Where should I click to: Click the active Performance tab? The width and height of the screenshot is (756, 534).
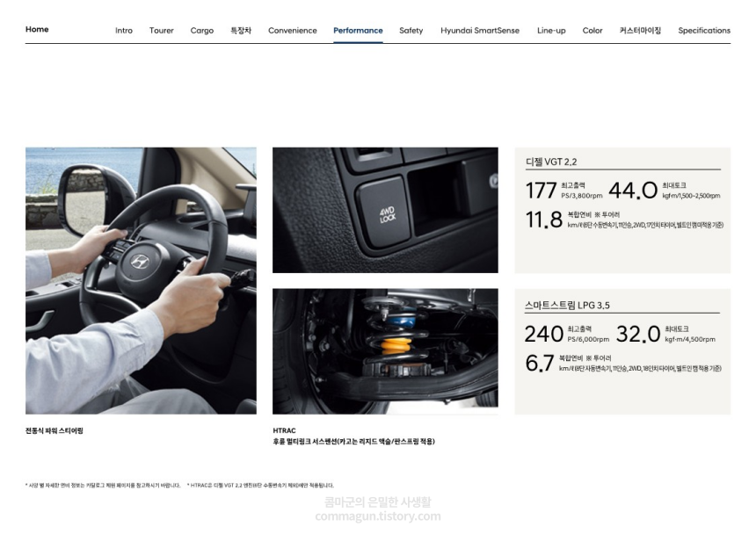click(359, 31)
